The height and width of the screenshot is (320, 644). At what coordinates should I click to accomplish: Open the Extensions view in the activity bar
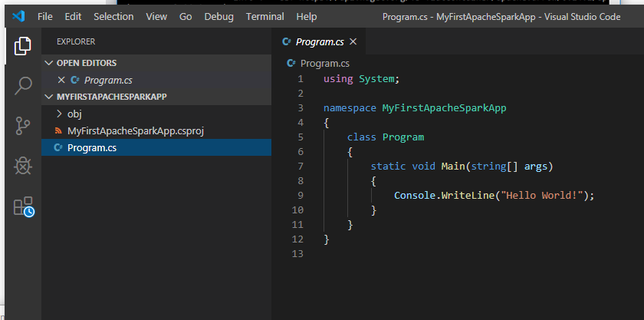point(24,206)
